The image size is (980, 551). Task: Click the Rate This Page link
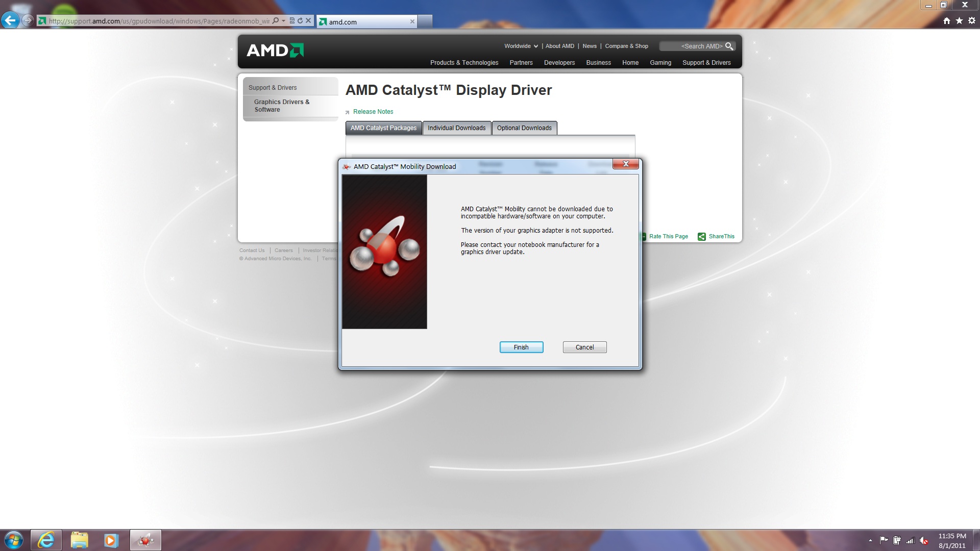[x=668, y=236]
